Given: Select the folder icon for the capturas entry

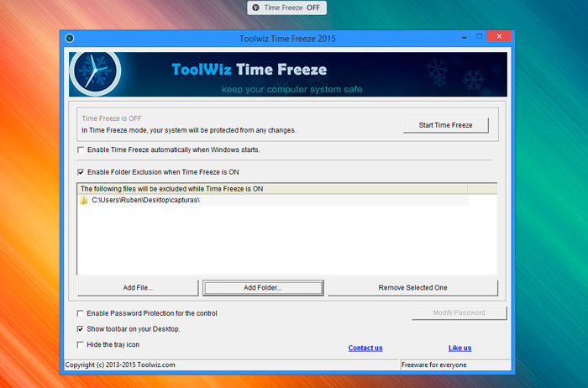Looking at the screenshot, I should coord(84,200).
